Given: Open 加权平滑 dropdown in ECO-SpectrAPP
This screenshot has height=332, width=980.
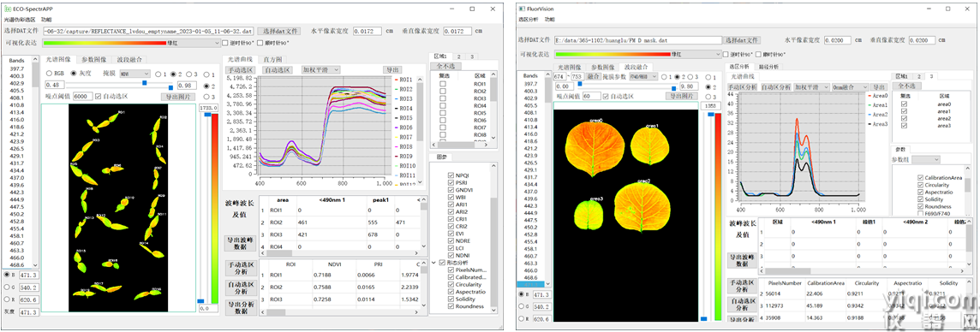Looking at the screenshot, I should (x=320, y=70).
